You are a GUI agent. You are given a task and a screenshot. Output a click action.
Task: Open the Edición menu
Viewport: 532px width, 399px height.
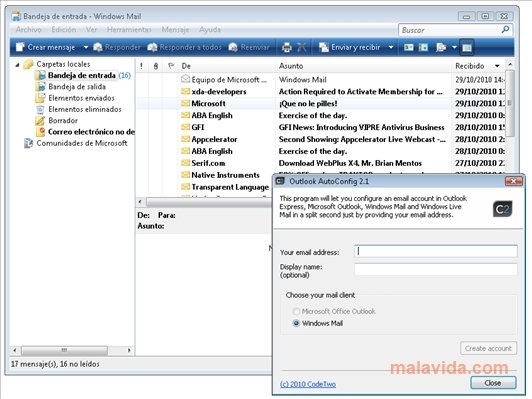pos(64,30)
